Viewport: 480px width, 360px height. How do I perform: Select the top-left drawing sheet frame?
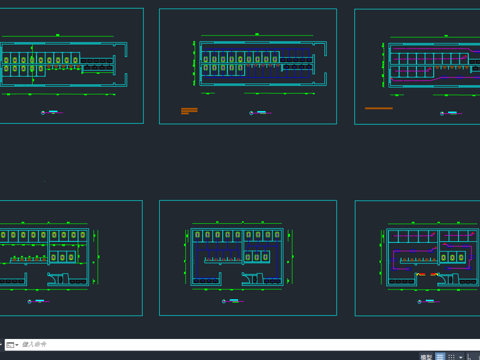72,66
